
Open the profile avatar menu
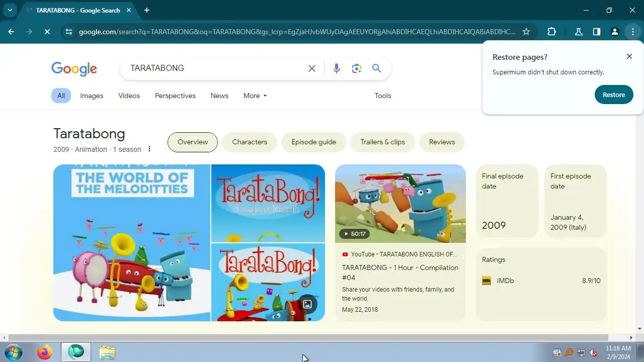(x=615, y=32)
